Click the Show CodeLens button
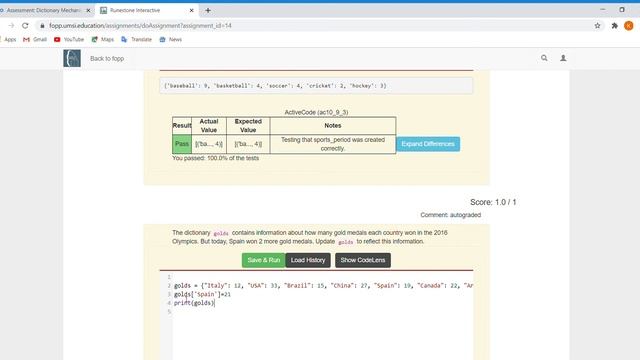 (x=362, y=260)
